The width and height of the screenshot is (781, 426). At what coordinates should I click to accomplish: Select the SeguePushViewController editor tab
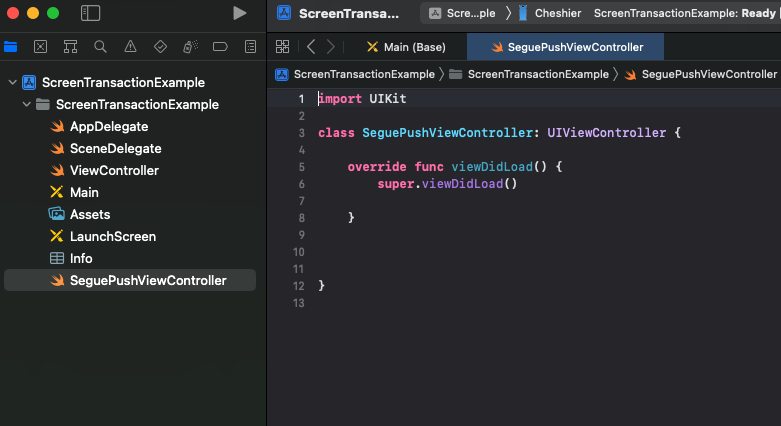[565, 47]
